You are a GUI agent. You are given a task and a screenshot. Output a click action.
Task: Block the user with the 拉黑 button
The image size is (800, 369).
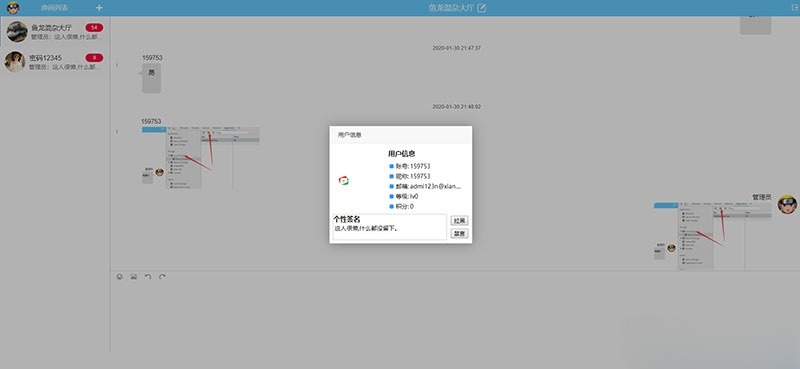click(x=459, y=221)
